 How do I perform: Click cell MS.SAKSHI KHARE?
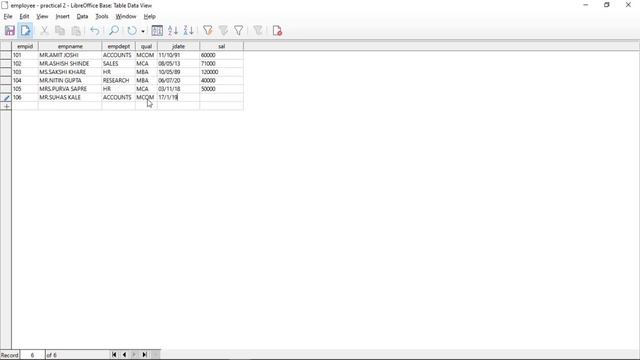[x=70, y=72]
